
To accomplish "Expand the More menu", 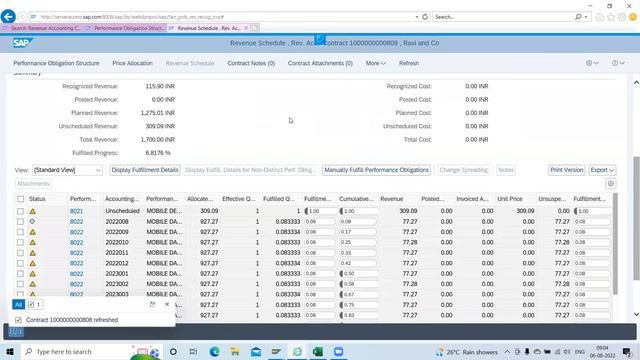I will coord(376,63).
